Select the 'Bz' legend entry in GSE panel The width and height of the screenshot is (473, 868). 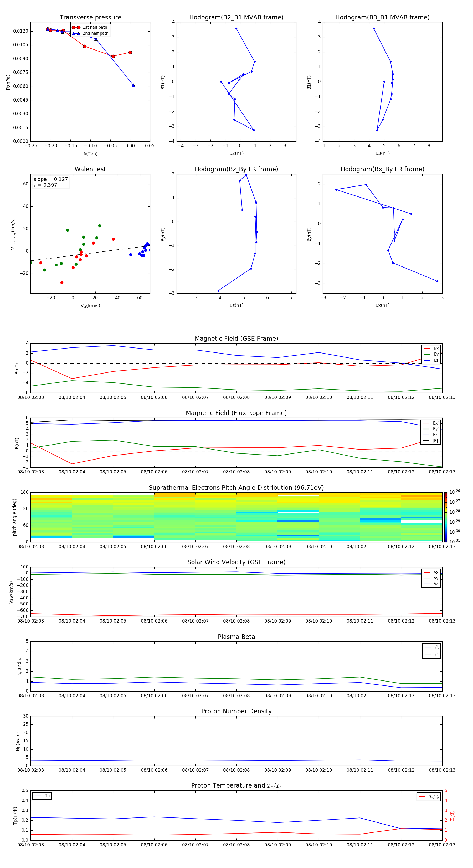coord(431,361)
